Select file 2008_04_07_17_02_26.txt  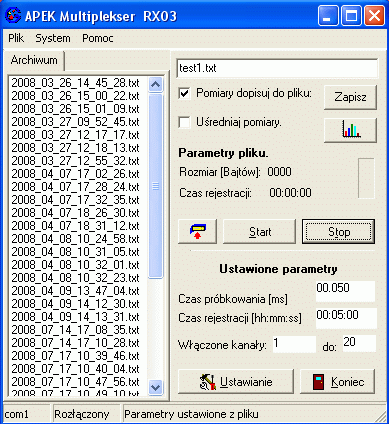pos(75,174)
